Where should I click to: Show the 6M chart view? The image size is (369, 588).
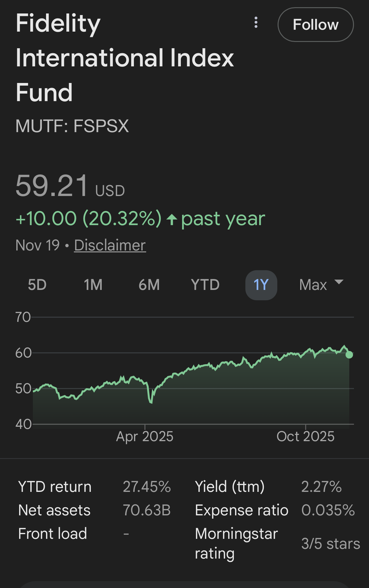point(149,285)
